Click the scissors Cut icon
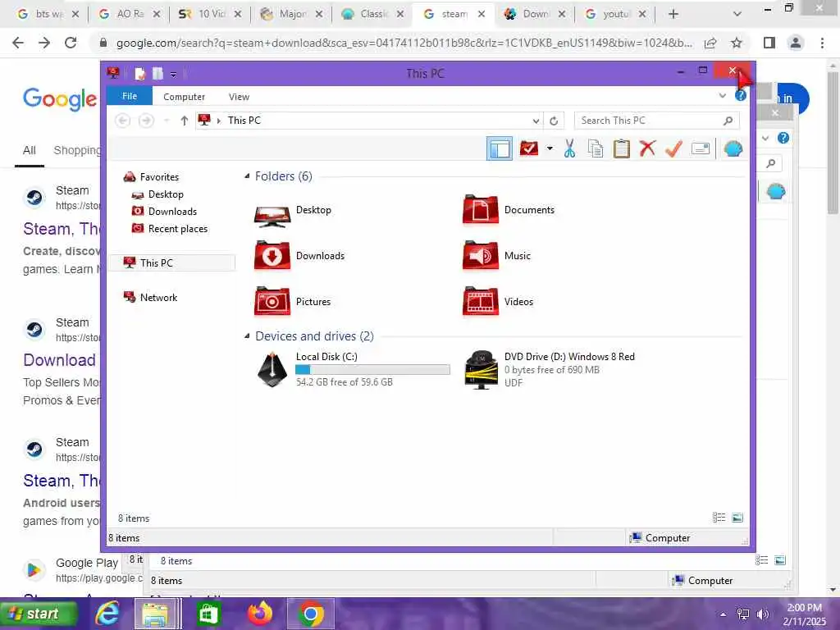840x630 pixels. click(x=569, y=148)
